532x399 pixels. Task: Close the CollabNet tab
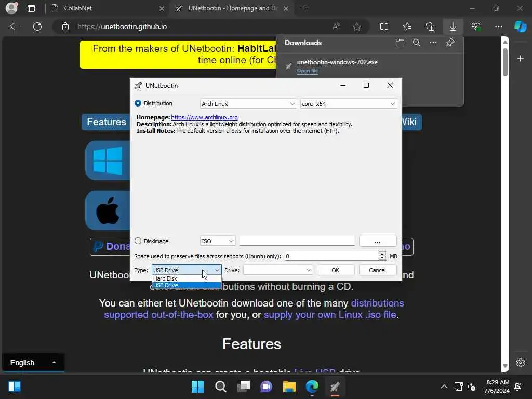tap(162, 8)
